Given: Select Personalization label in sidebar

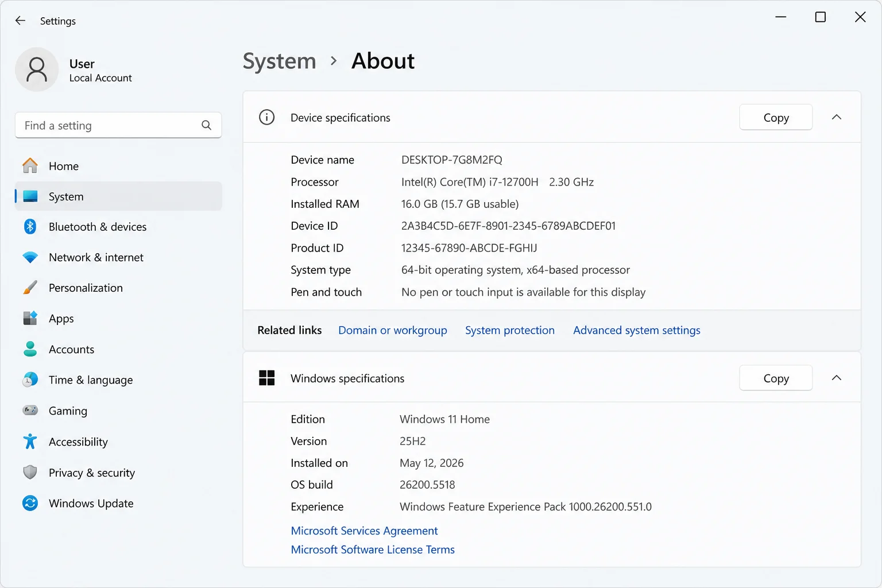Looking at the screenshot, I should (86, 288).
